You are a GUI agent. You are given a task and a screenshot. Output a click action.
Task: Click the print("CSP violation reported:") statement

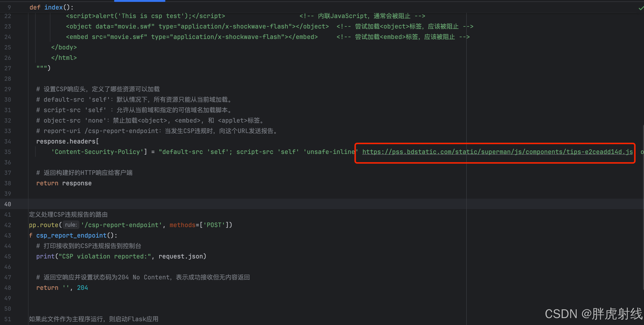pyautogui.click(x=121, y=256)
